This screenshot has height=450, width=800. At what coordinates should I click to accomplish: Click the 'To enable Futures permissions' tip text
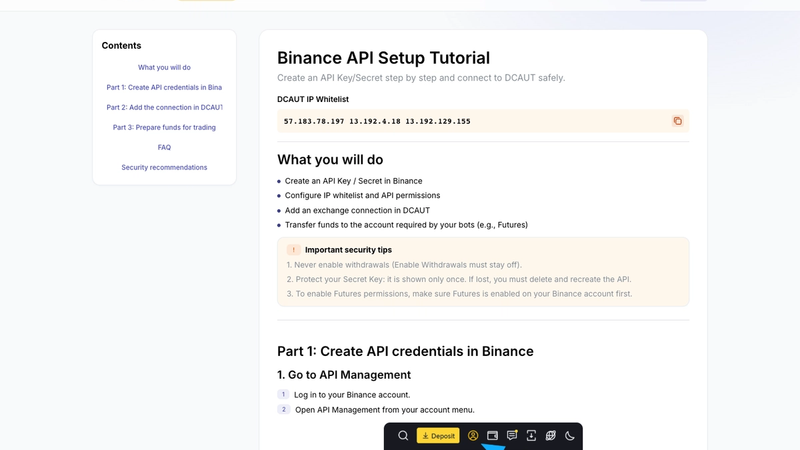459,294
